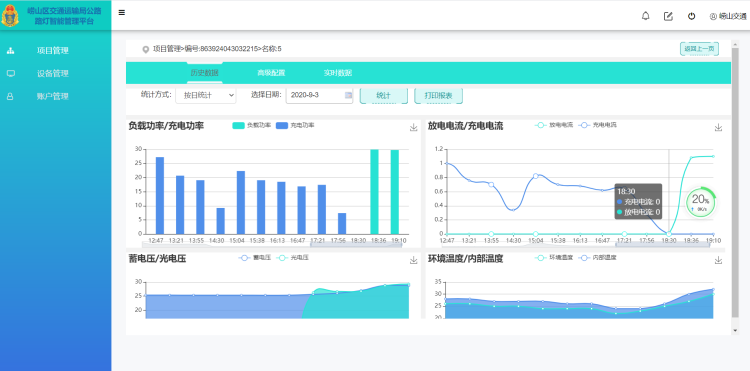Download the 负载功率/充电功率 chart image
Screen dimensions: 750x371
[x=414, y=127]
